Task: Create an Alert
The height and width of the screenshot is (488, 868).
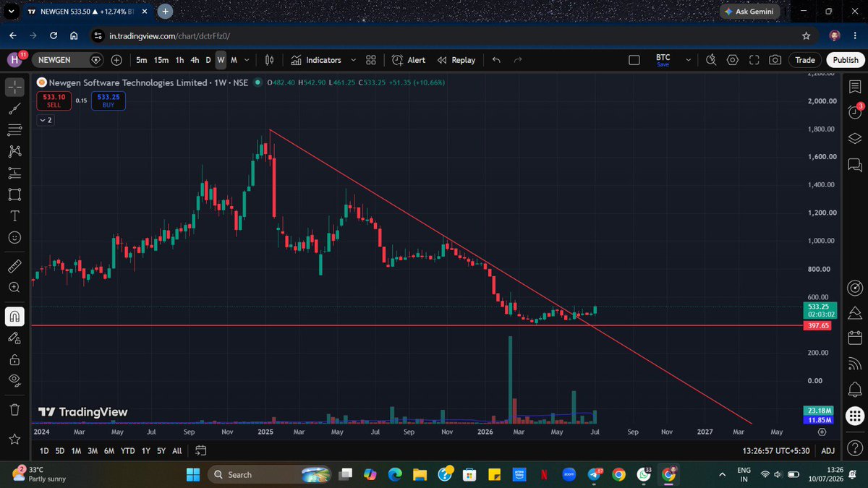Action: [x=409, y=60]
